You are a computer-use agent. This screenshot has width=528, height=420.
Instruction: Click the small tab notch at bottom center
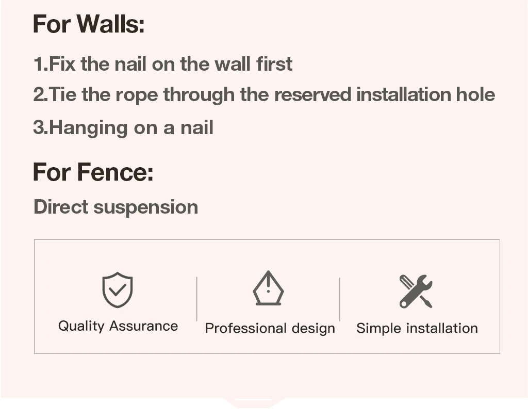point(253,401)
